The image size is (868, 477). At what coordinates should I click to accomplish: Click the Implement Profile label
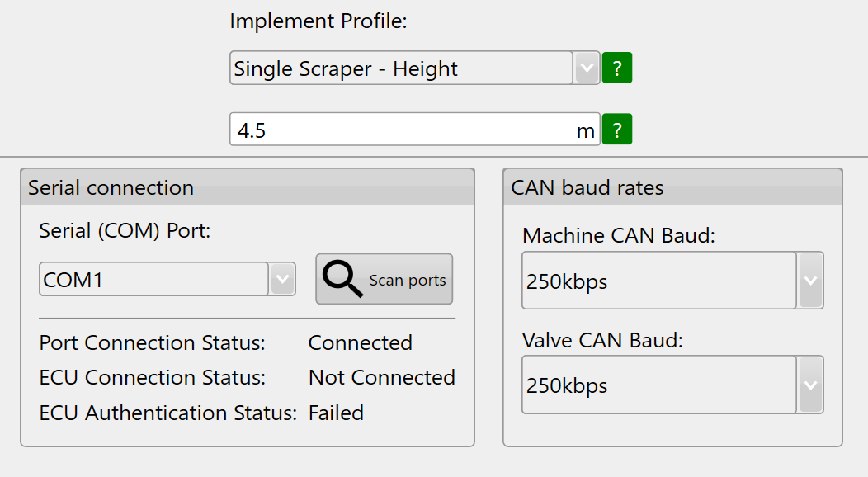[318, 21]
